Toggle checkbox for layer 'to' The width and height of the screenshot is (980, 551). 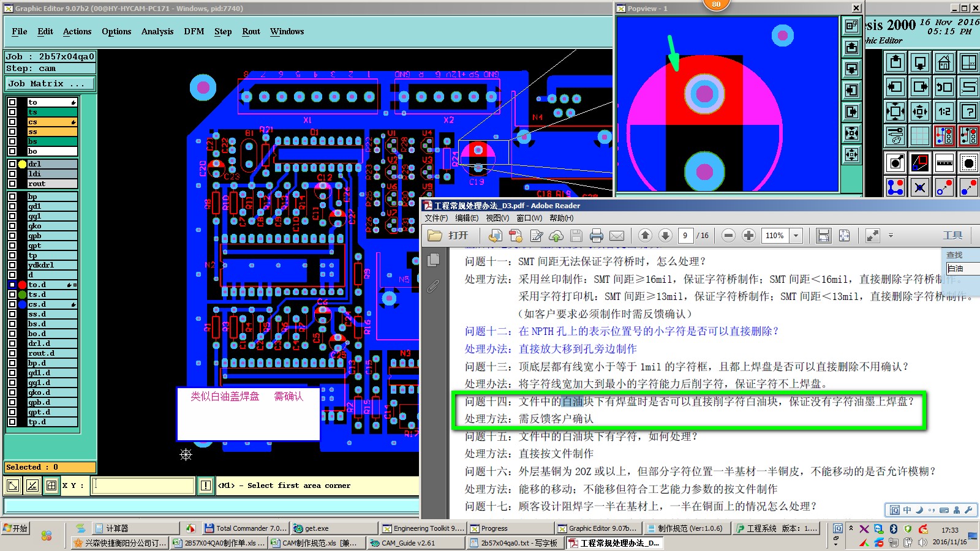point(12,102)
